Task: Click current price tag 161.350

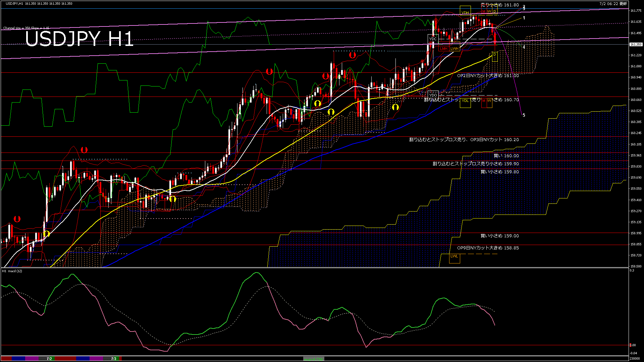Action: point(636,44)
